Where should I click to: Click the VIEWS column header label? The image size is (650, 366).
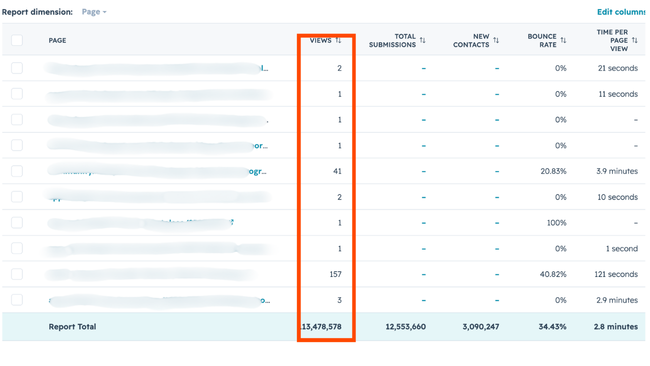(320, 40)
